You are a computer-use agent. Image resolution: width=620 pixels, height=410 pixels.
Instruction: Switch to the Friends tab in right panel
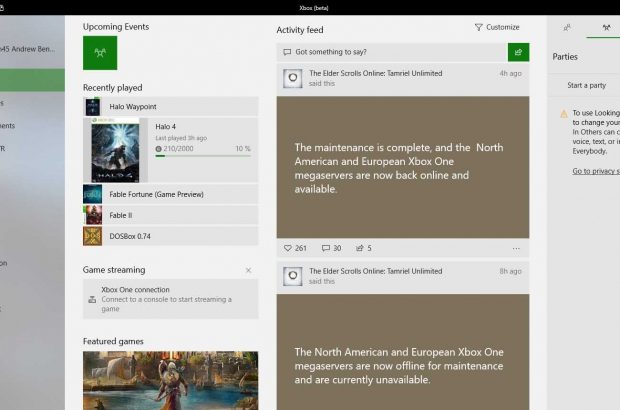pyautogui.click(x=567, y=28)
